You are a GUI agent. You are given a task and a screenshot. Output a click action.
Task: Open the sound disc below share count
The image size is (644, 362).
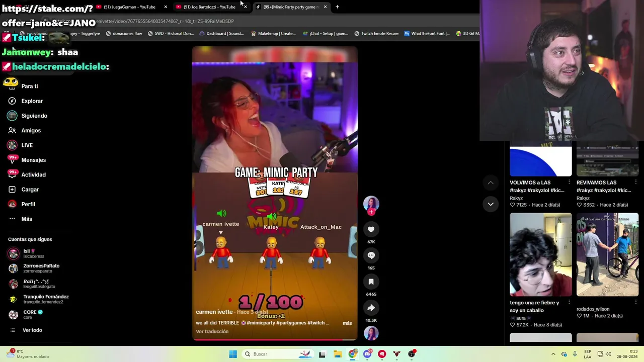[x=371, y=333]
